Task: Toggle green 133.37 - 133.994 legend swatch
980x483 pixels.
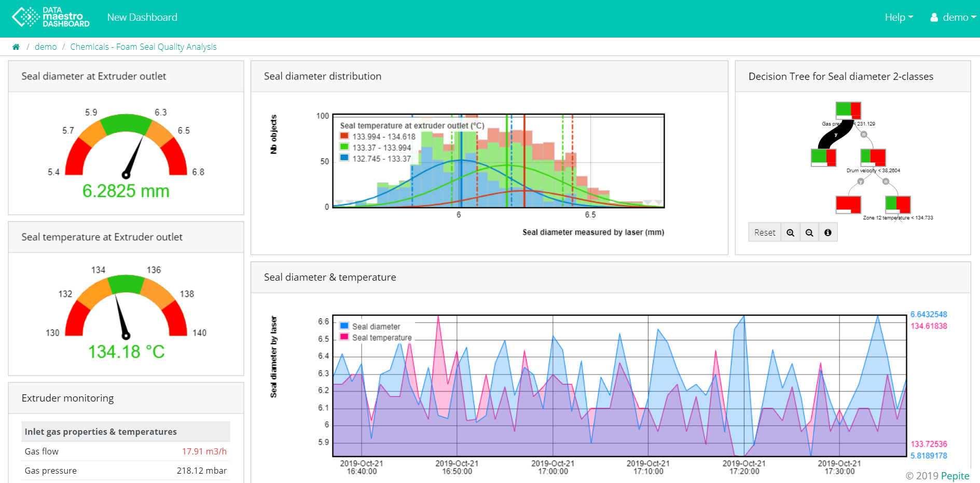Action: (344, 147)
